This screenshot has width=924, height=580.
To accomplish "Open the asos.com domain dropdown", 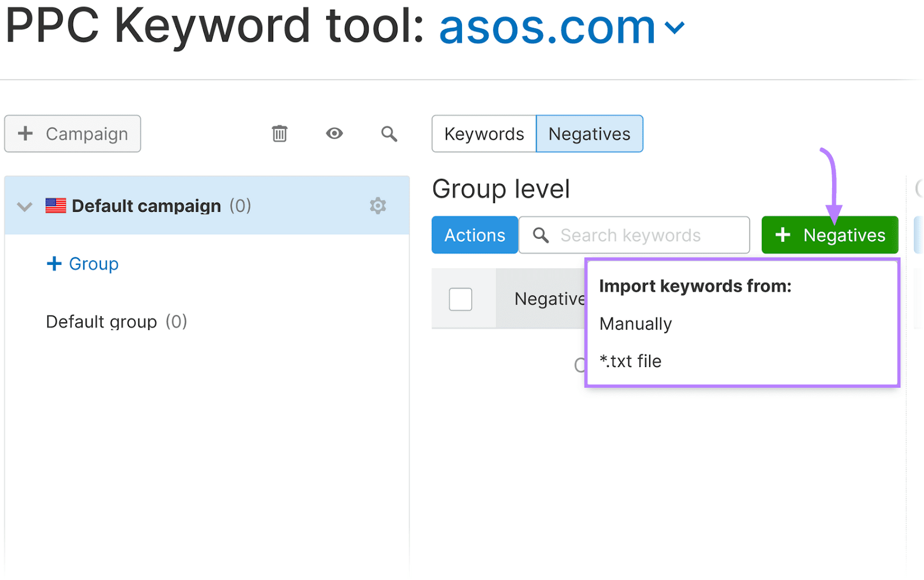I will coord(676,26).
